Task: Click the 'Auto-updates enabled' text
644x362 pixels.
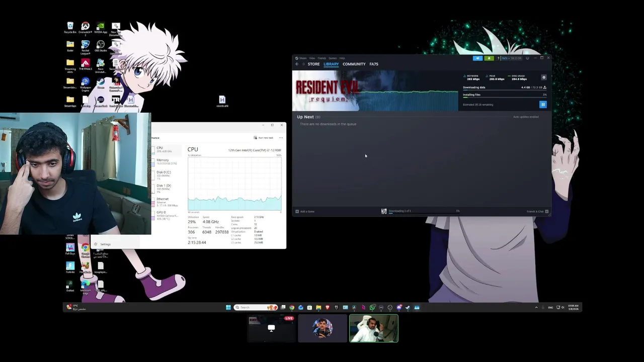Action: 526,117
